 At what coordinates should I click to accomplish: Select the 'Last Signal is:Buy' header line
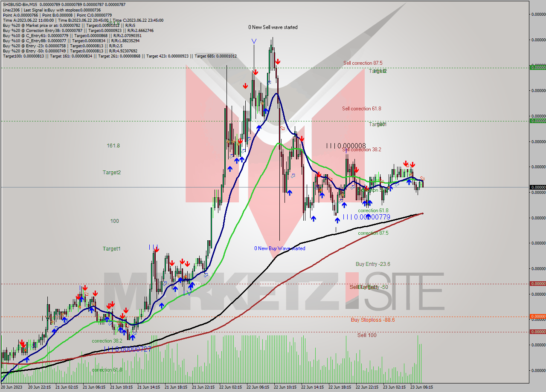click(x=52, y=10)
